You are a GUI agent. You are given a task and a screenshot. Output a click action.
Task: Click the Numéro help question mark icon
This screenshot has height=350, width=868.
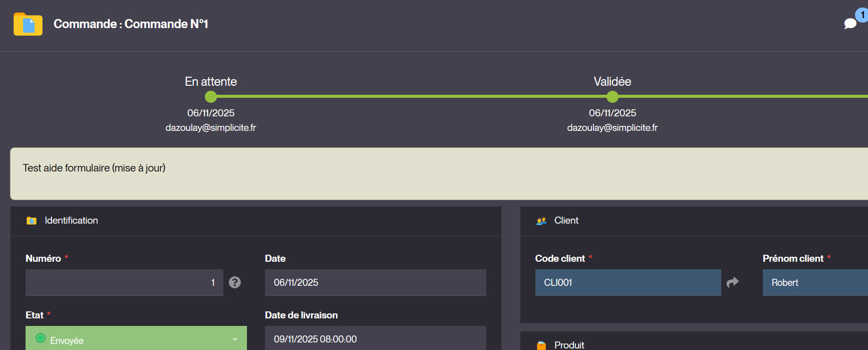tap(234, 282)
